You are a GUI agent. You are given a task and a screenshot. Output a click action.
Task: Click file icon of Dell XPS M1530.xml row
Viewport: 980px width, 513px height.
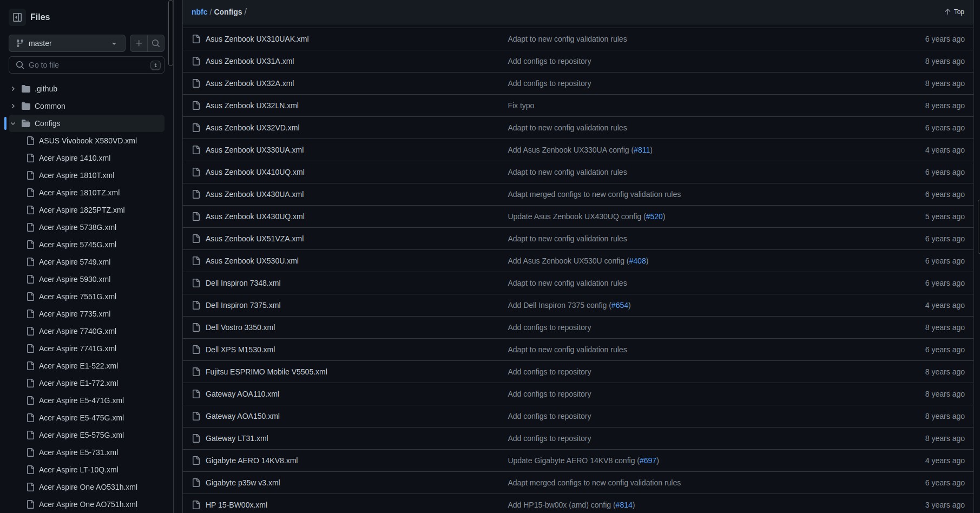(196, 350)
